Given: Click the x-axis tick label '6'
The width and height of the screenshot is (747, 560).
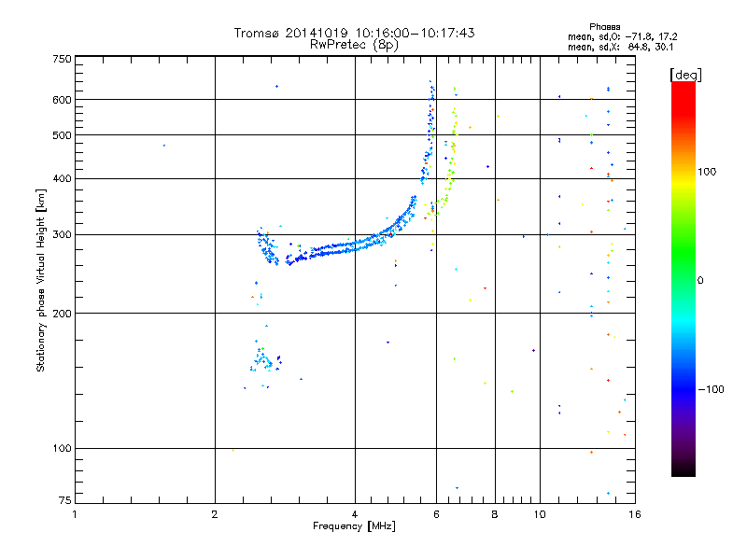Looking at the screenshot, I should [436, 514].
